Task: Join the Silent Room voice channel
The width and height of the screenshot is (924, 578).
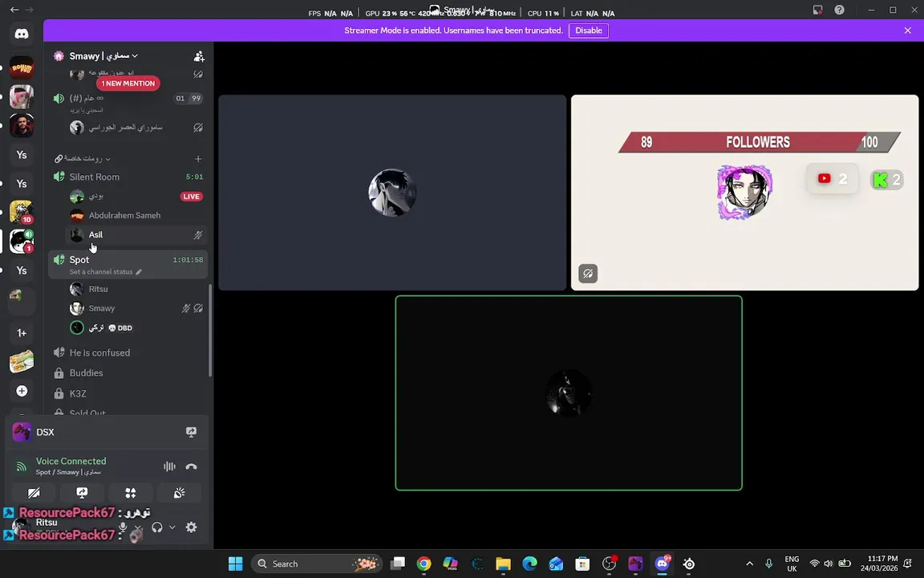Action: click(x=128, y=177)
